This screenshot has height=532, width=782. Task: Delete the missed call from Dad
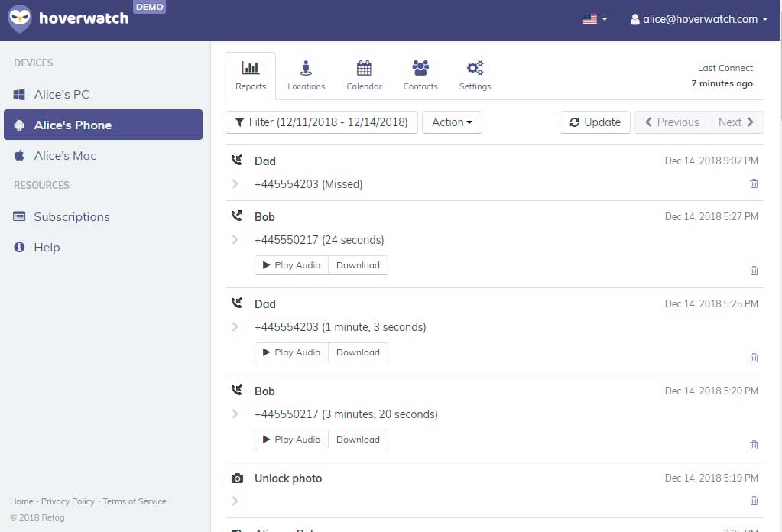pyautogui.click(x=754, y=183)
